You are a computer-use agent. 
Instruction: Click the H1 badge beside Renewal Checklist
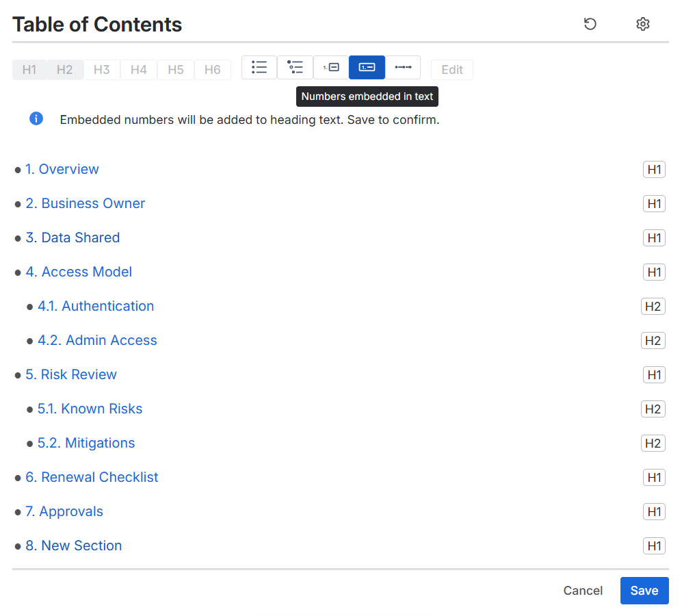coord(654,478)
